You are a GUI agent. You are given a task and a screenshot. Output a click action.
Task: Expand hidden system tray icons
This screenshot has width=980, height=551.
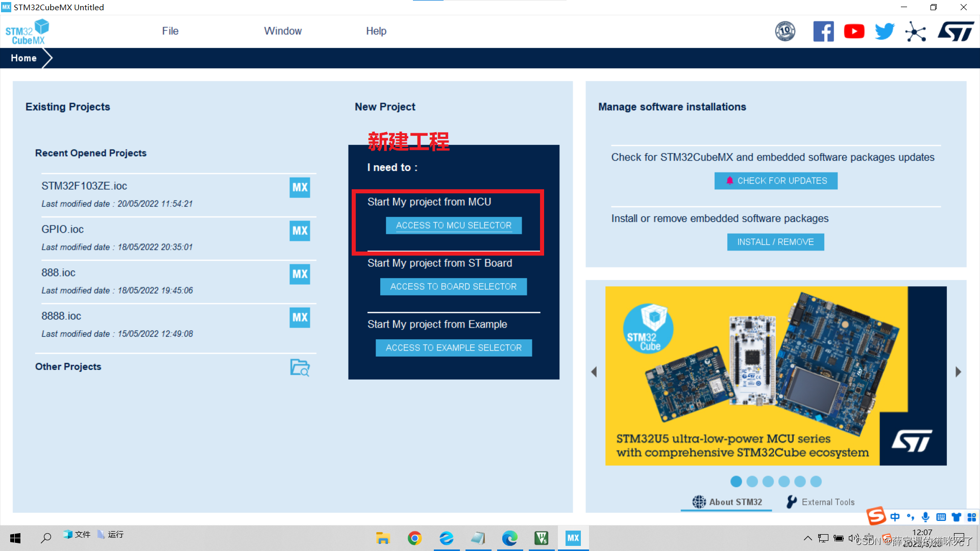click(808, 538)
